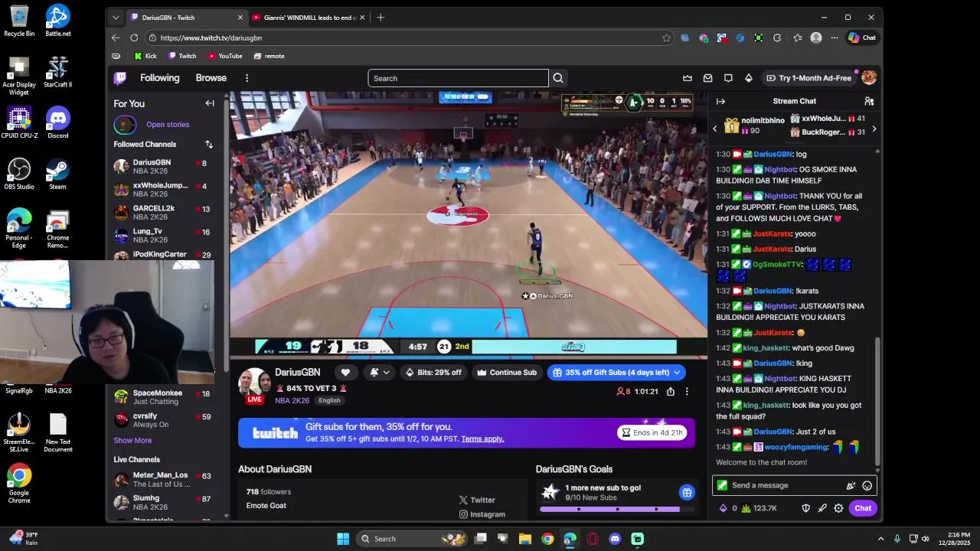Click the Twitch Search box
The width and height of the screenshot is (980, 551).
pos(459,78)
